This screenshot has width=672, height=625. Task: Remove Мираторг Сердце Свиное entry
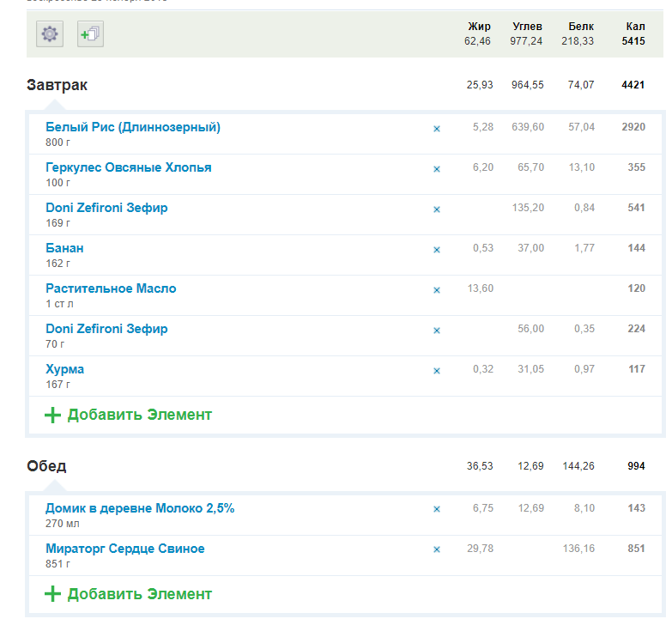[x=436, y=549]
